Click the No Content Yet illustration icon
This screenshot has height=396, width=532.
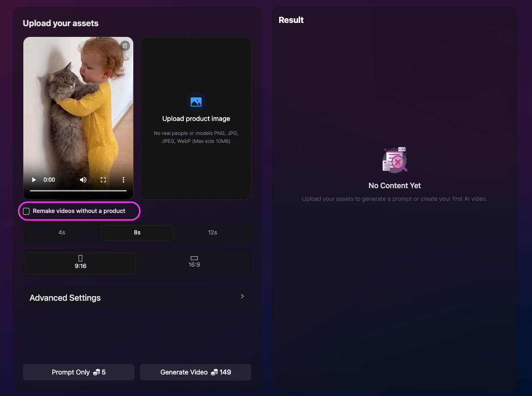tap(395, 160)
